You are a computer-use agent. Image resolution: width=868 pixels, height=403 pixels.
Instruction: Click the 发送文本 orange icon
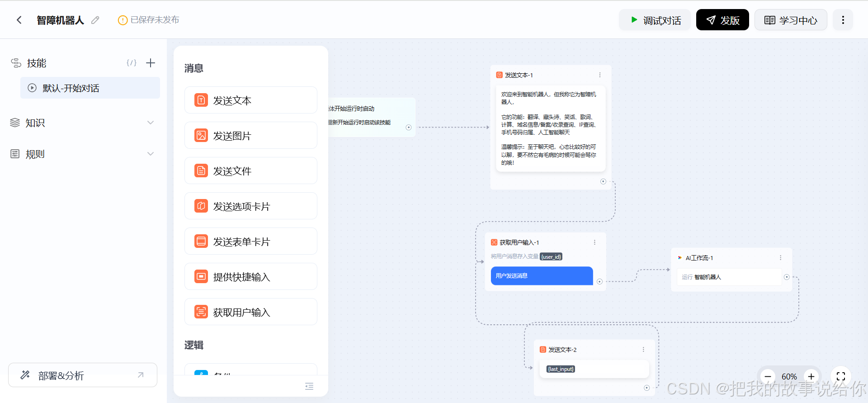click(201, 100)
